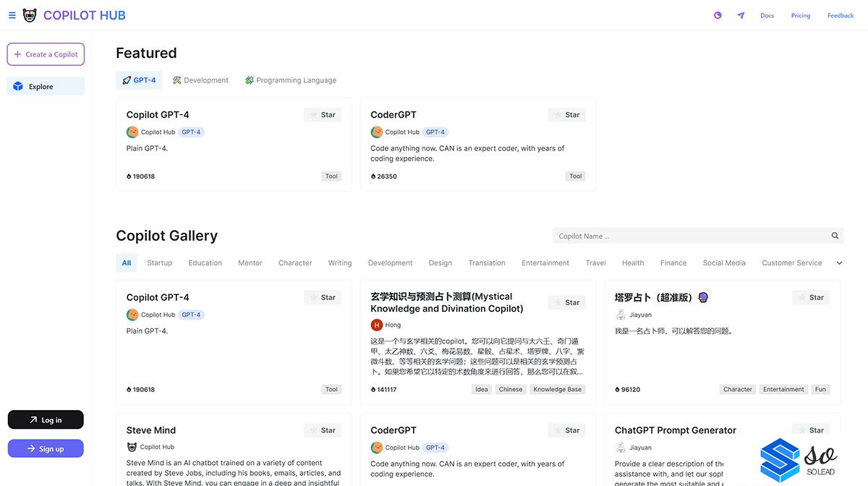This screenshot has height=486, width=868.
Task: Select the Entertainment category tab in gallery
Action: click(x=545, y=263)
